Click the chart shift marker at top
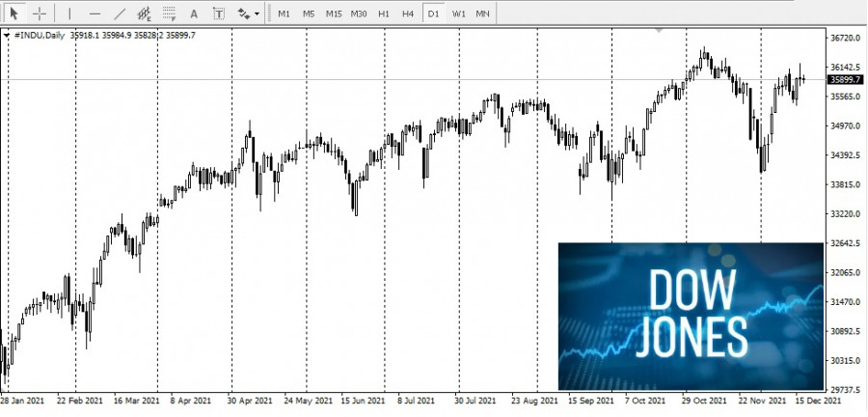Viewport: 868px width, 417px height. tap(658, 29)
